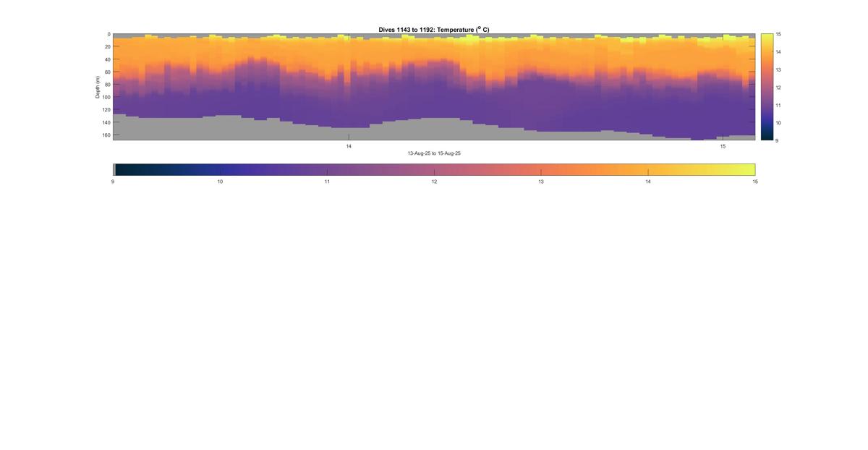Click the depth axis tick label "120"
868x450 pixels.
pyautogui.click(x=106, y=110)
